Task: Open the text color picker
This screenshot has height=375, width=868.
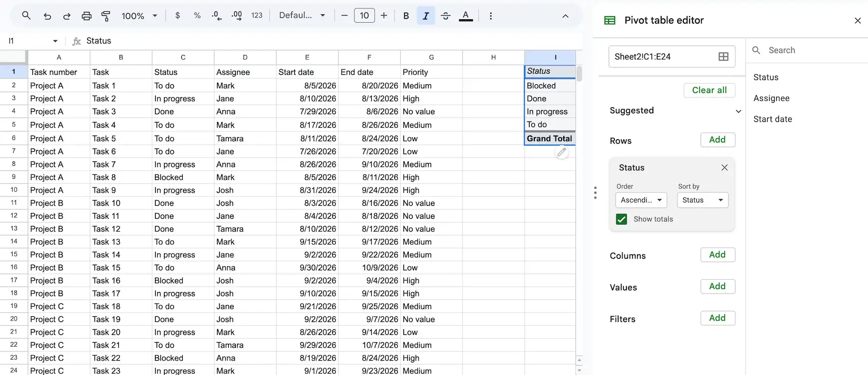Action: pos(465,16)
